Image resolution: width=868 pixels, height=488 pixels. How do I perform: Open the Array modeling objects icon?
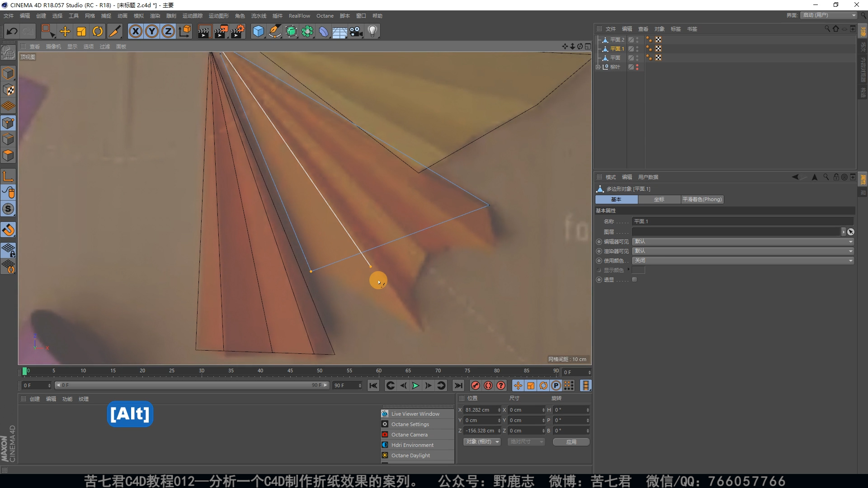coord(307,31)
